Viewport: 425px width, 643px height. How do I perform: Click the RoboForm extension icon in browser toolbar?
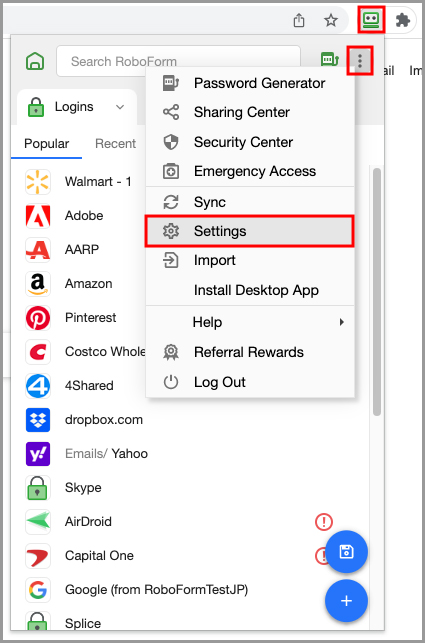tap(372, 19)
